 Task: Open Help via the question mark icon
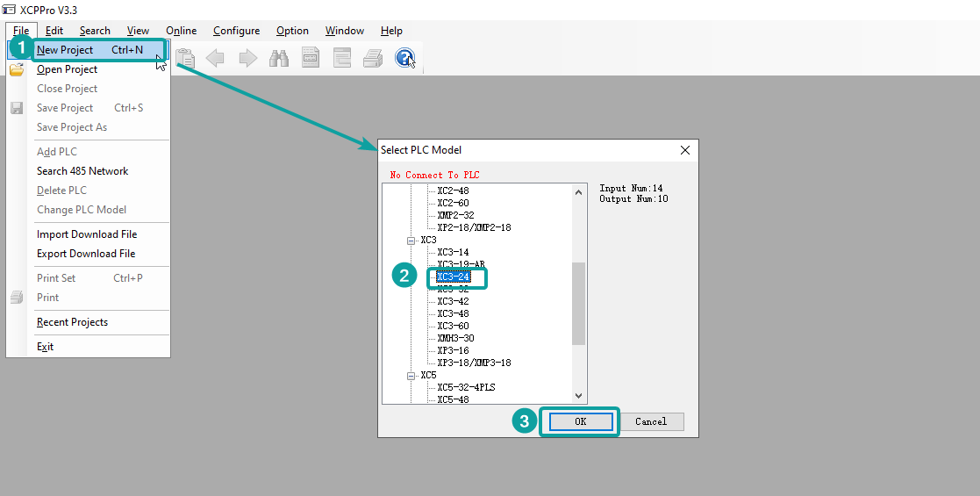coord(404,59)
